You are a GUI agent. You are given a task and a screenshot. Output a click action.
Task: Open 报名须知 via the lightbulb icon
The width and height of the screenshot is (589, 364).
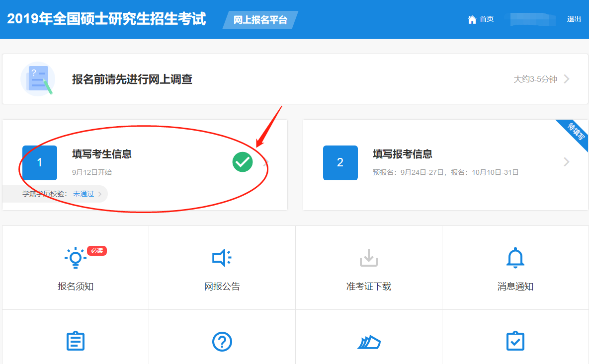pos(76,258)
